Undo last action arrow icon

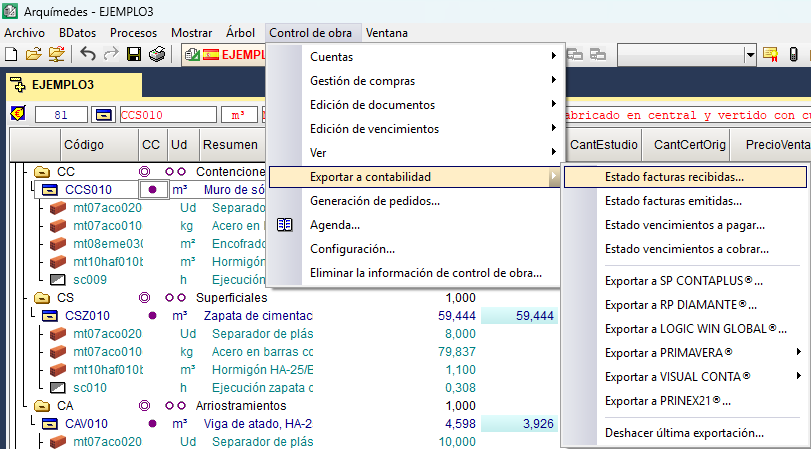pyautogui.click(x=88, y=54)
